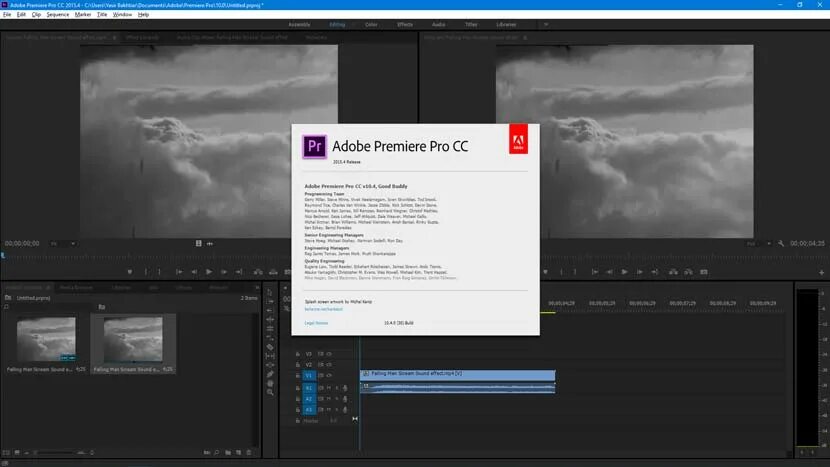Switch Project panel to List view

[x=6, y=453]
